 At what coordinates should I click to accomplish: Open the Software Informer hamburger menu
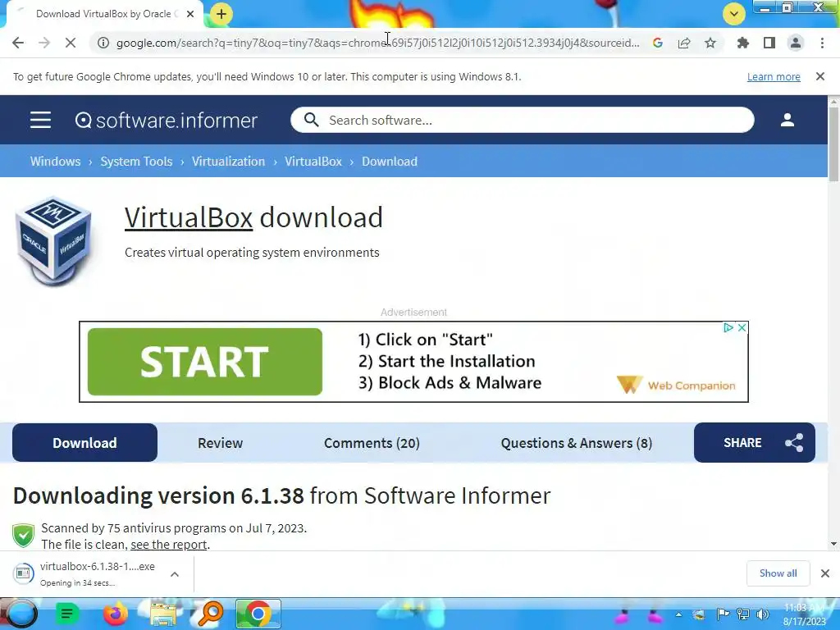[41, 120]
